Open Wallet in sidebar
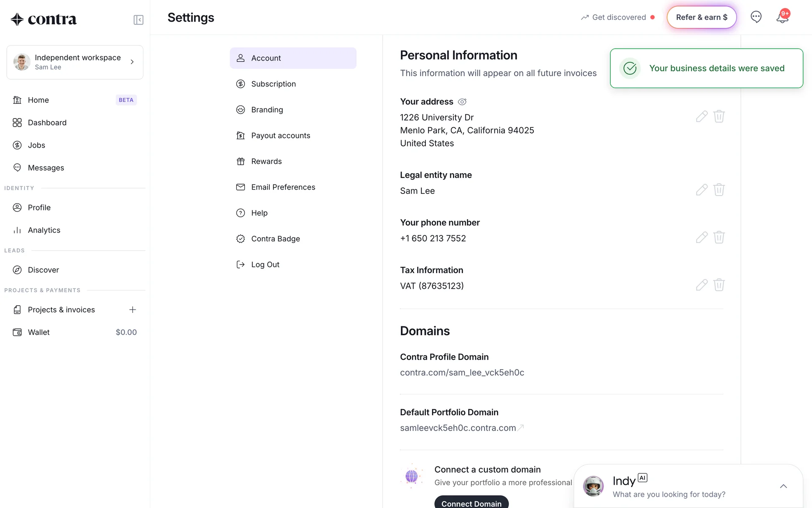812x508 pixels. coord(39,332)
